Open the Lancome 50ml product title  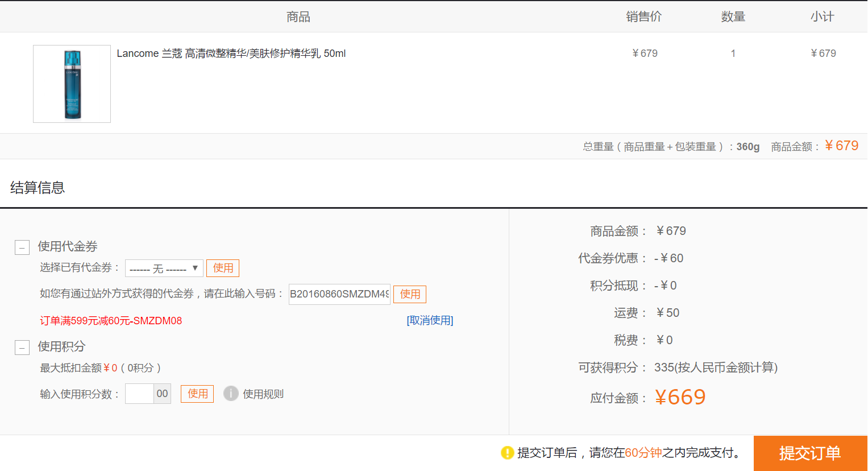[x=231, y=53]
